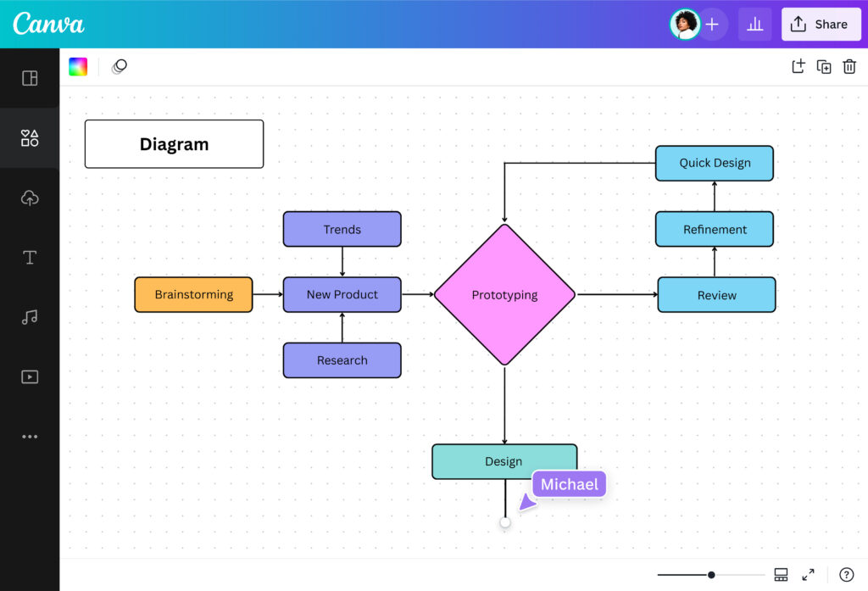Open the Templates panel in sidebar
The width and height of the screenshot is (868, 591).
[x=30, y=78]
